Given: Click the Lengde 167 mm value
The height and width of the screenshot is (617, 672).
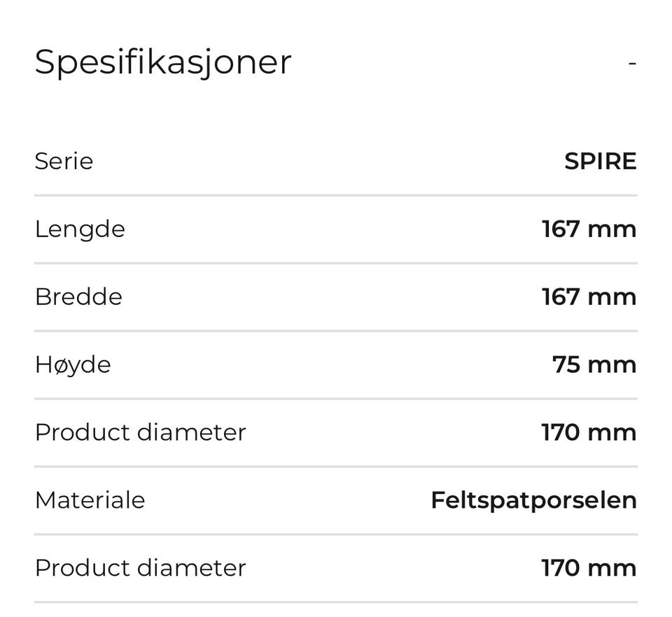Looking at the screenshot, I should point(589,229).
